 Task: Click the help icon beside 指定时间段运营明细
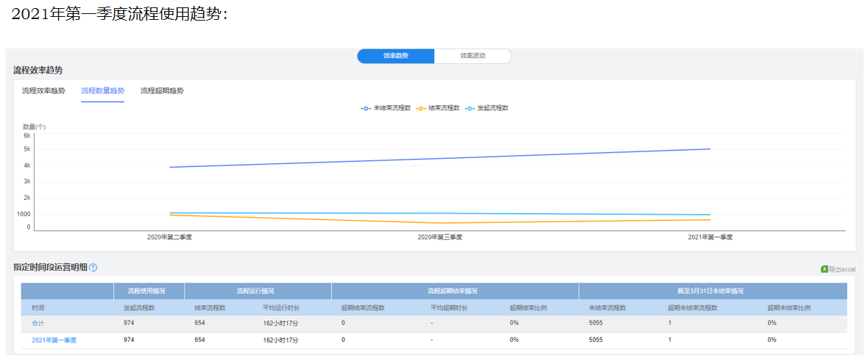(93, 268)
